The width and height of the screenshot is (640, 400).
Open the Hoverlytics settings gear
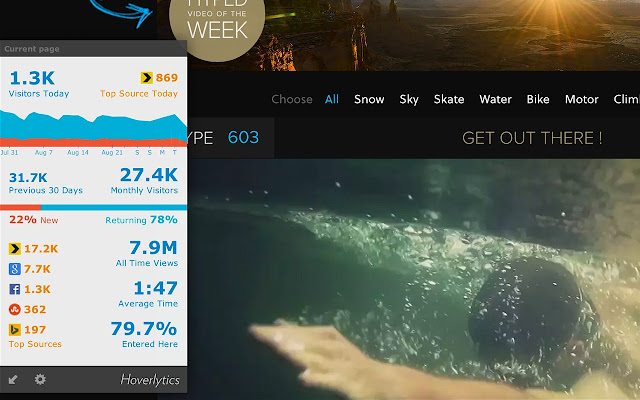click(40, 380)
